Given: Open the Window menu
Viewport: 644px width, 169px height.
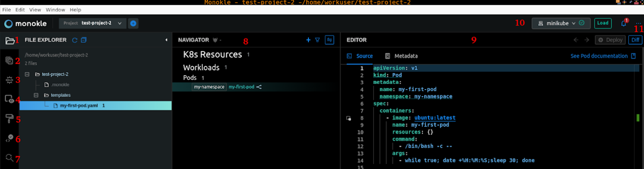Looking at the screenshot, I should coord(55,10).
